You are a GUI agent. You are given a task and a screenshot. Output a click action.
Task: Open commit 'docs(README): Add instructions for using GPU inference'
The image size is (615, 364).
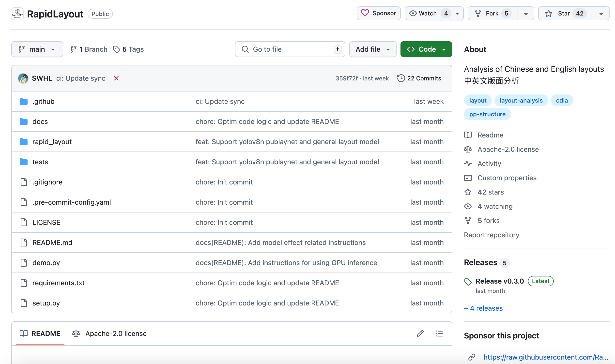coord(286,263)
